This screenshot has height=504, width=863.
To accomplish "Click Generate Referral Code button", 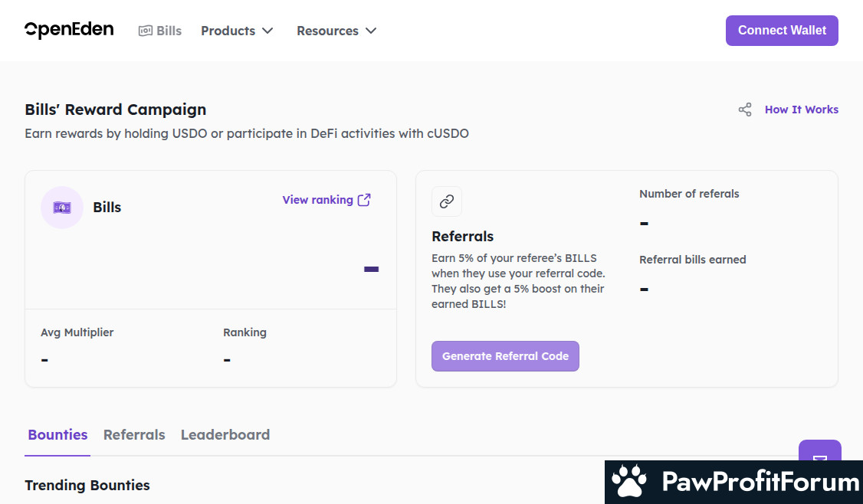I will point(505,356).
